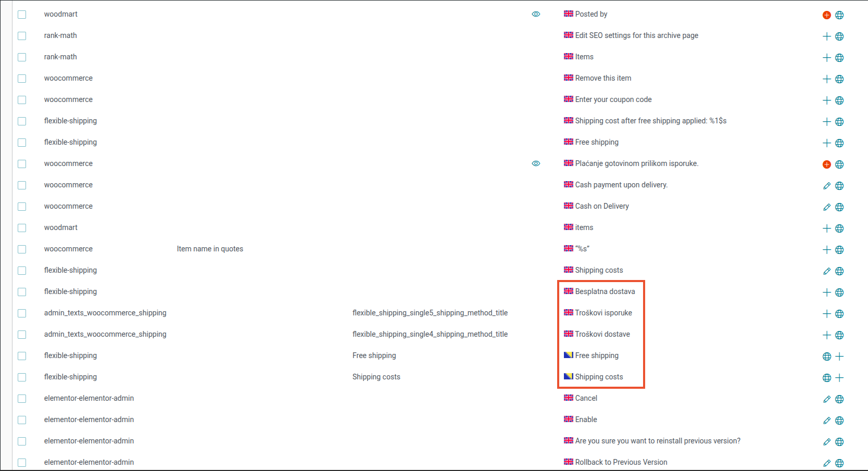
Task: Click the "Are you sure you want to reinstall previous version?" string
Action: pos(658,441)
